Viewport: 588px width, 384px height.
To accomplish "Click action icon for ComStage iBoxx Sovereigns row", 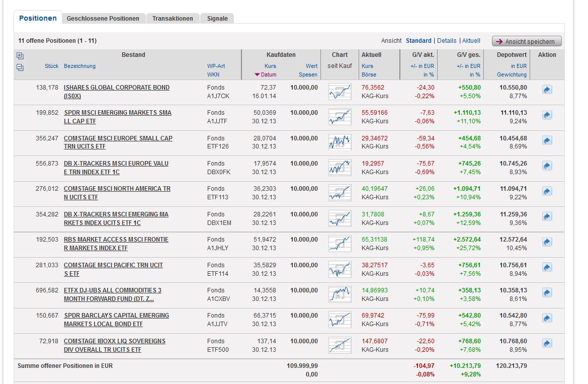I will tap(547, 343).
